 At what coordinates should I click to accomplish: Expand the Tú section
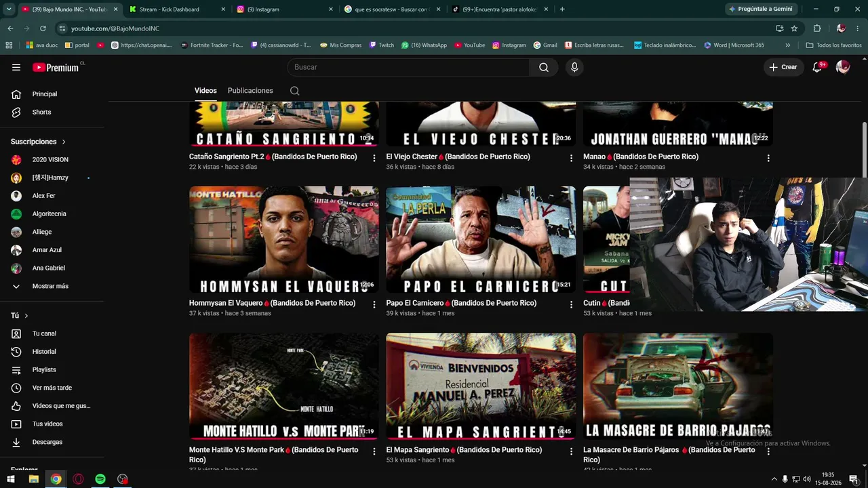coord(20,316)
